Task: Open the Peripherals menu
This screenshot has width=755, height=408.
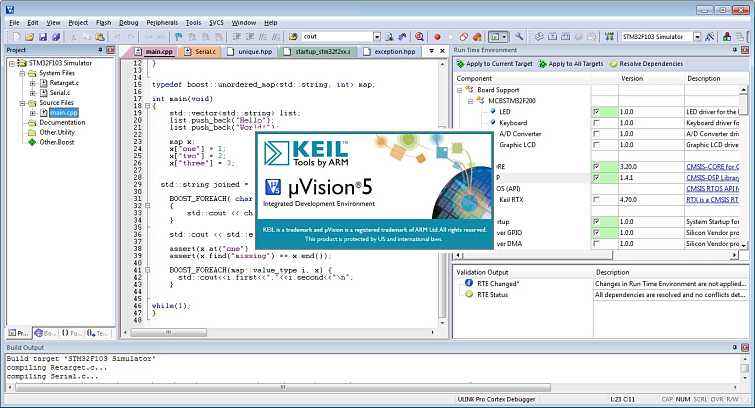Action: (163, 21)
